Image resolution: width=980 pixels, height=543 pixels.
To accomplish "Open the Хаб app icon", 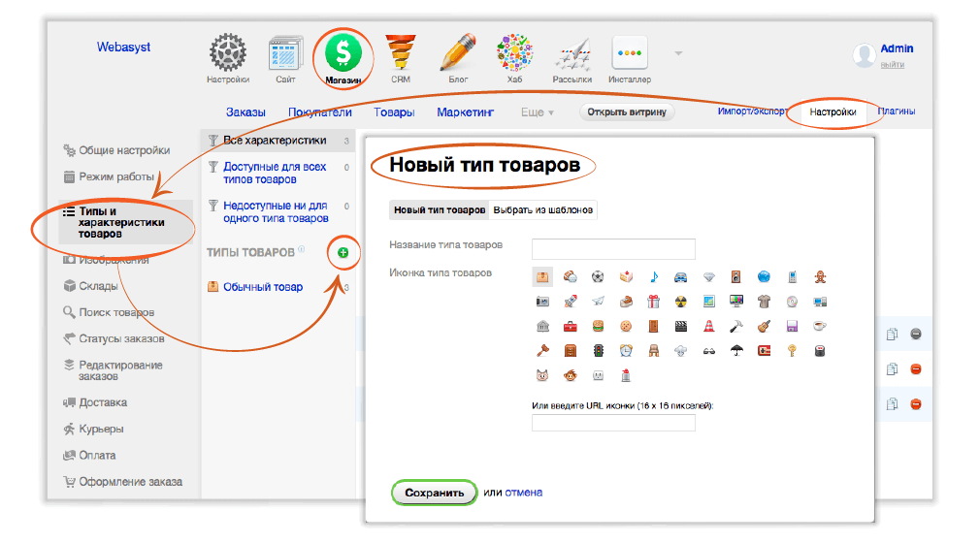I will tap(514, 53).
